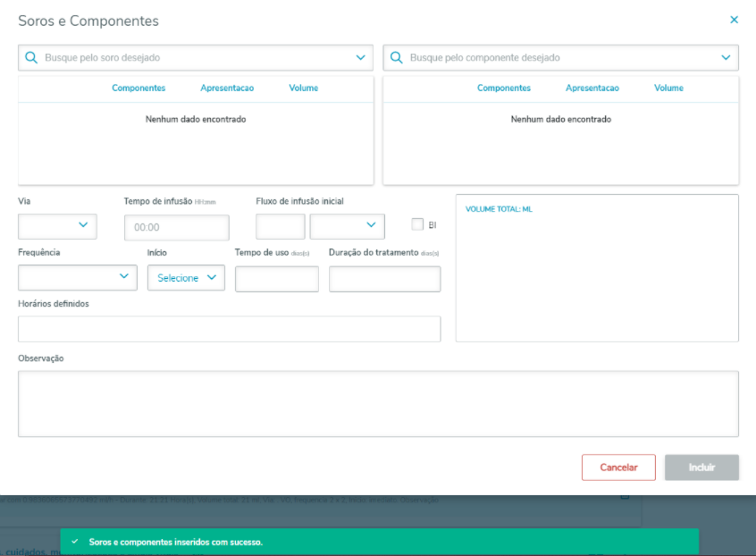
Task: Sort by Apresentacao in the soro table
Action: coord(227,88)
